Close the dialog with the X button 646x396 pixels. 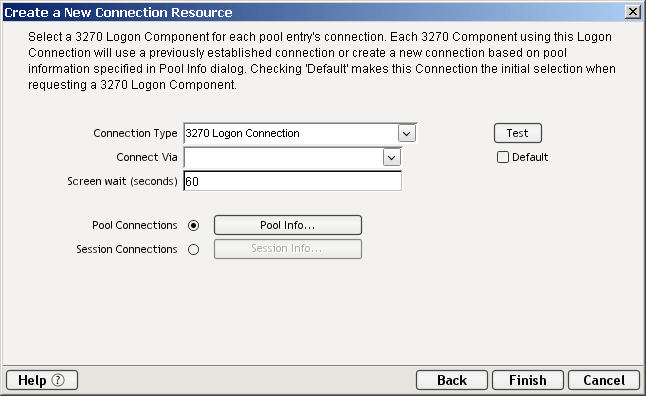[632, 12]
